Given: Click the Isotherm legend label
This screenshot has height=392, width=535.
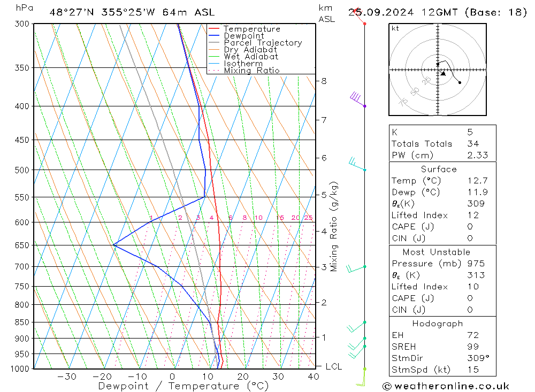Looking at the screenshot, I should 243,64.
